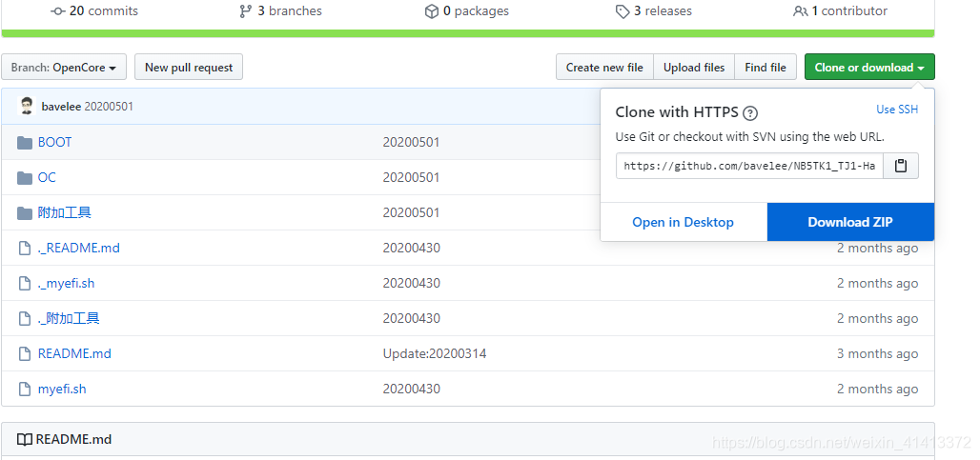
Task: Click the book icon in README.md header
Action: pos(25,440)
